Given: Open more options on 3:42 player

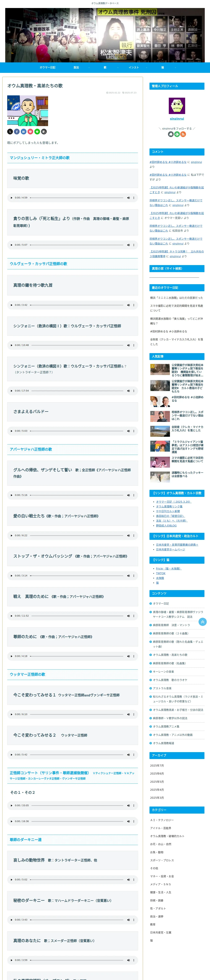Looking at the screenshot, I should (134, 305).
